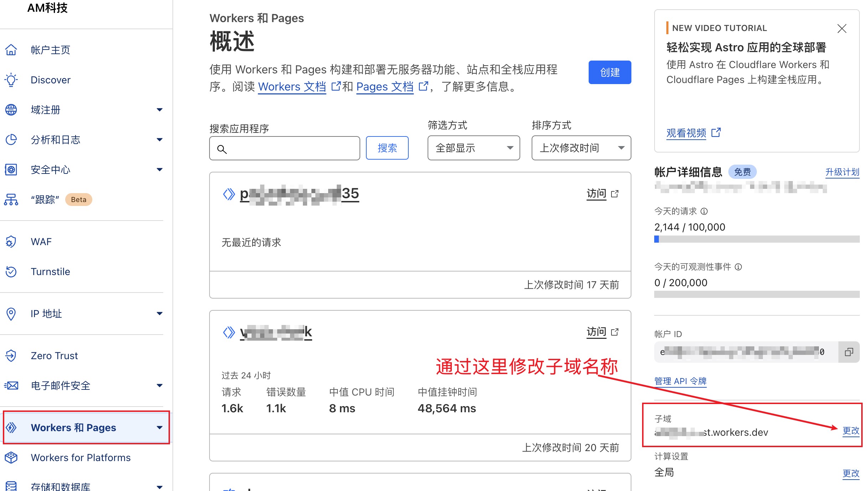Open the 安全中心 menu item
This screenshot has width=868, height=491.
51,170
